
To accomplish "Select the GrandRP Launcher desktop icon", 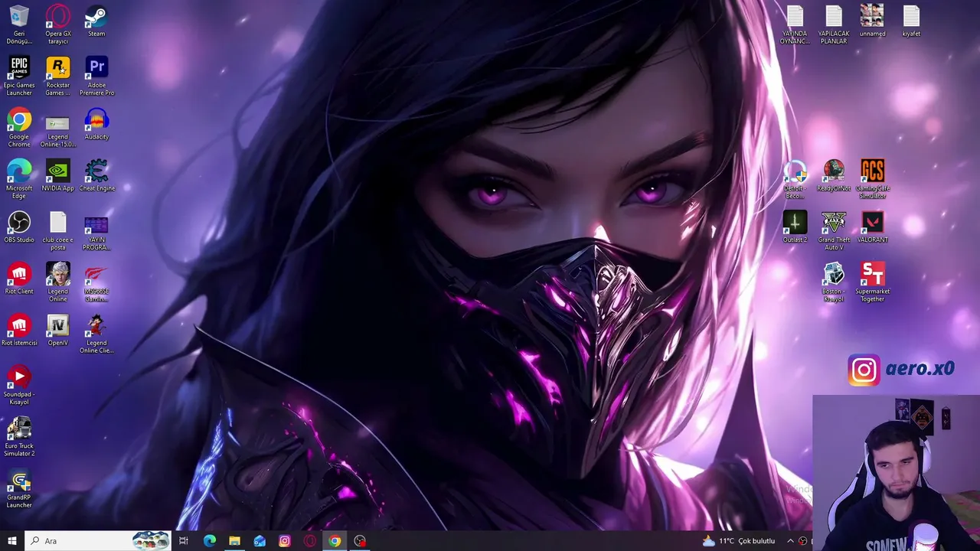I will [x=19, y=489].
